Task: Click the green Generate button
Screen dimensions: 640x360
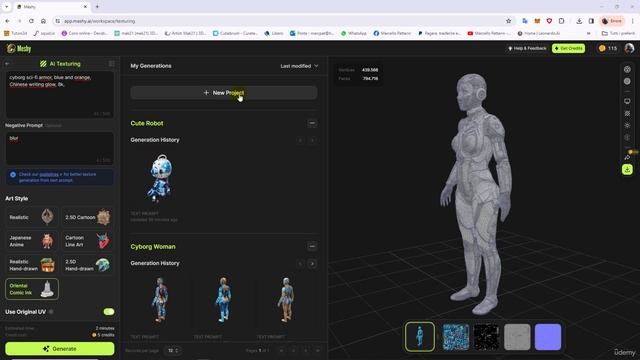Action: [60, 349]
